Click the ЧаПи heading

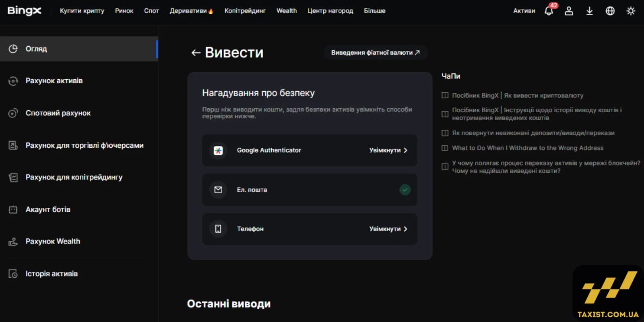[x=451, y=76]
